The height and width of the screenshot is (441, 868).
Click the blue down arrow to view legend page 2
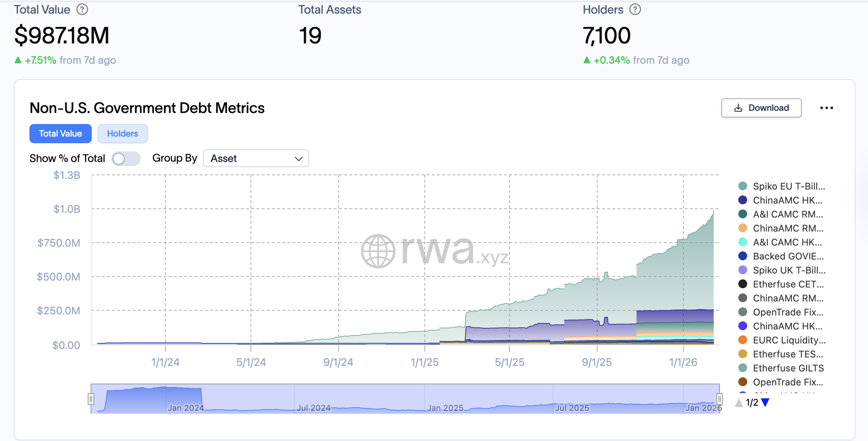point(765,403)
